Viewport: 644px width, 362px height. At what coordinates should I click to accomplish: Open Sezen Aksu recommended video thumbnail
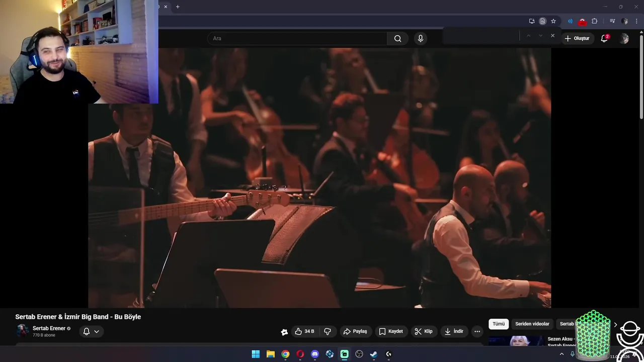click(516, 341)
